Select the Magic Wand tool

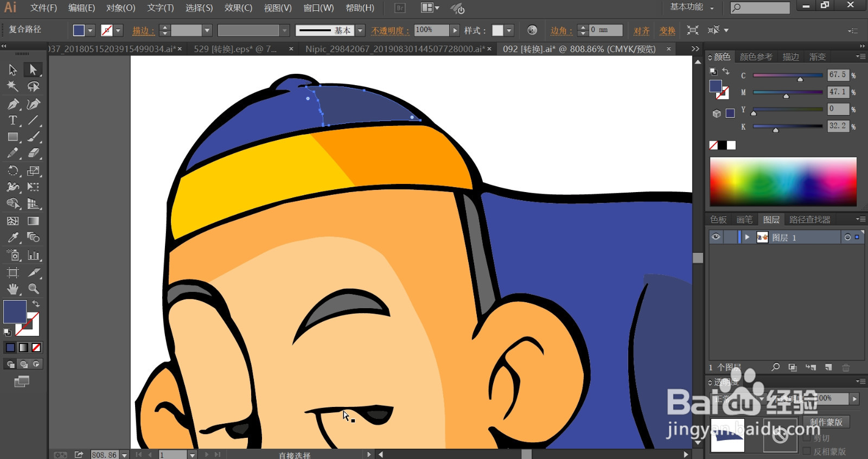pos(12,86)
